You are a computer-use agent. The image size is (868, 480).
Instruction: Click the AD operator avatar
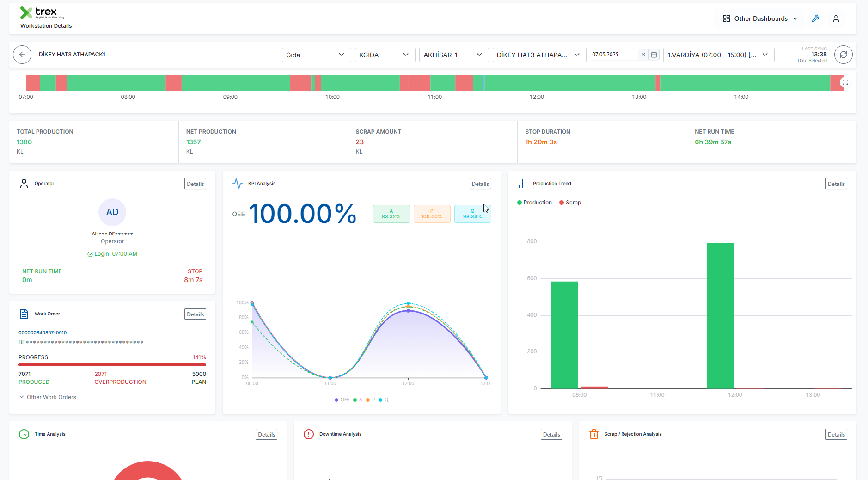(x=112, y=212)
